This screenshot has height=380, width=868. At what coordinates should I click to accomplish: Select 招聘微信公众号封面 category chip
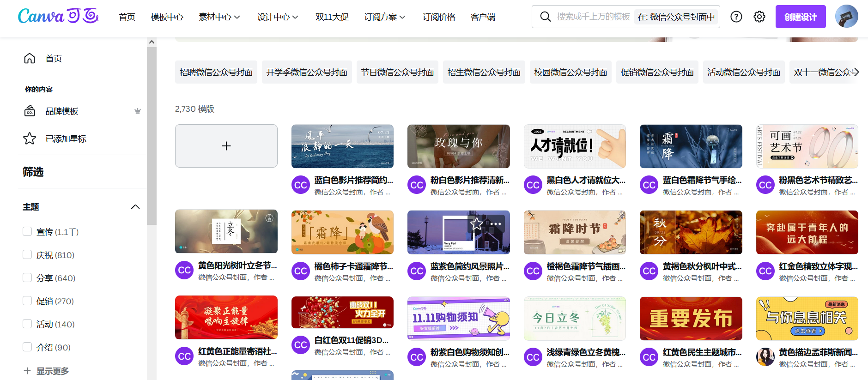(x=216, y=72)
